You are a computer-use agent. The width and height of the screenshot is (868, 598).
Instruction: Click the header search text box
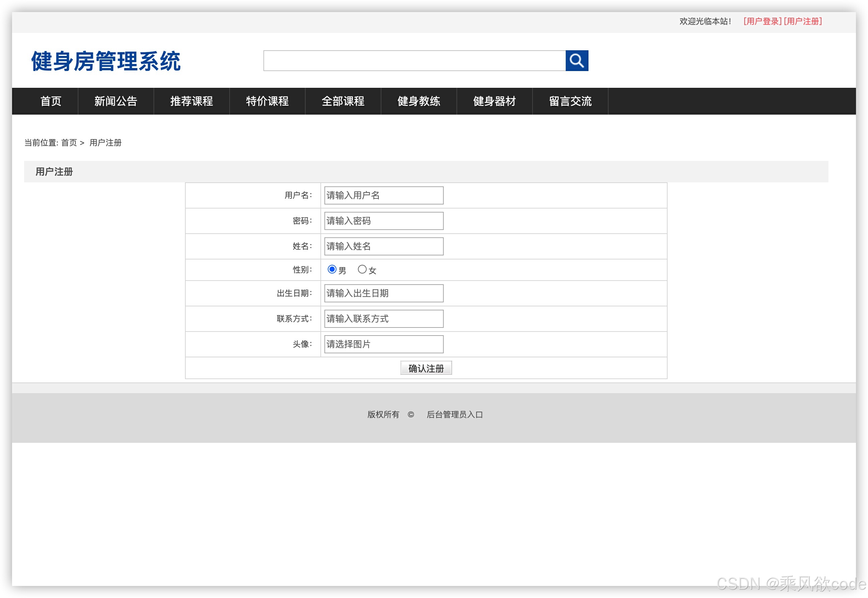click(414, 61)
